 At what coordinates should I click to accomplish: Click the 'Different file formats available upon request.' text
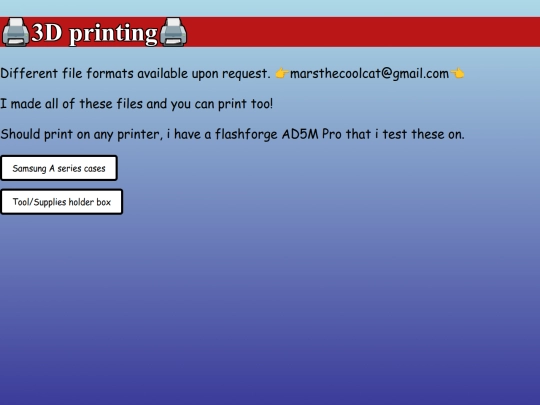135,73
